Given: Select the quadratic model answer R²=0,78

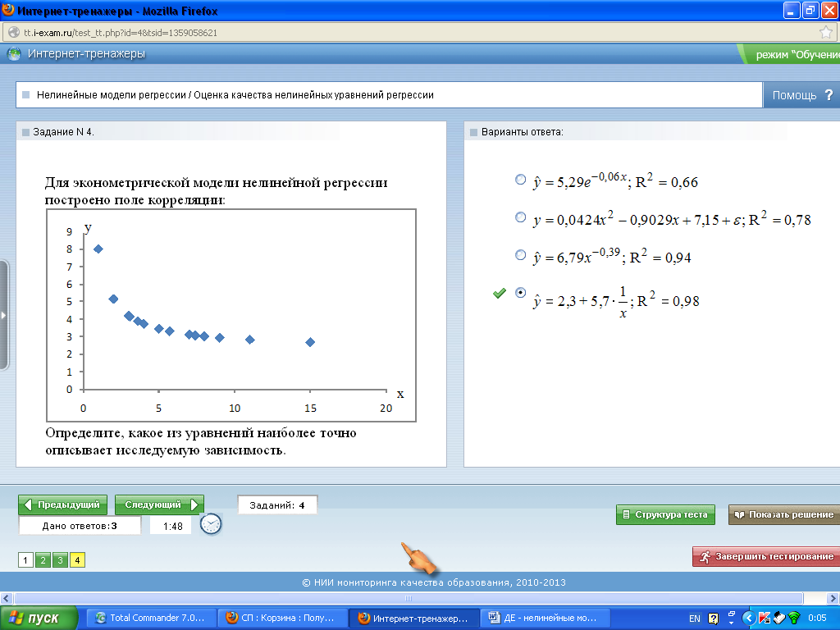Looking at the screenshot, I should point(520,217).
